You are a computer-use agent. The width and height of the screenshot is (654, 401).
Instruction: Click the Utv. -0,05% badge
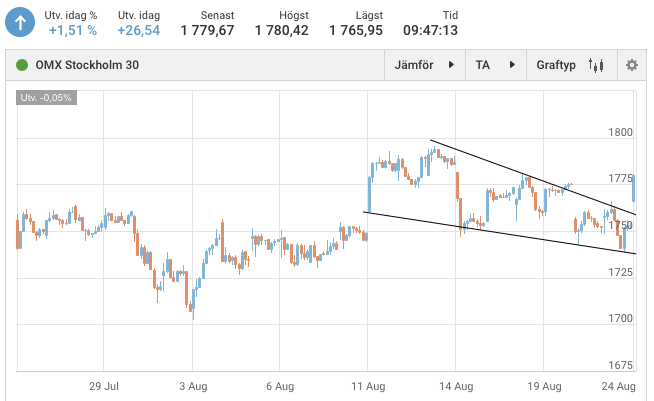click(47, 98)
